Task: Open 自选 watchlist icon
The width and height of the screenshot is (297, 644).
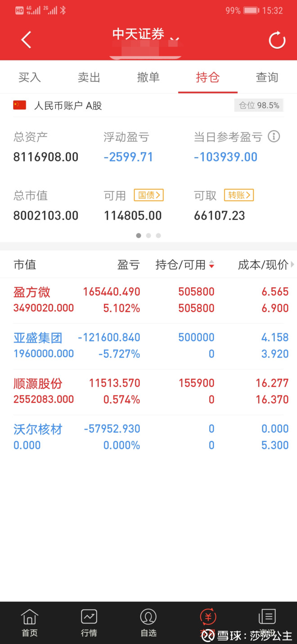Action: [148, 622]
